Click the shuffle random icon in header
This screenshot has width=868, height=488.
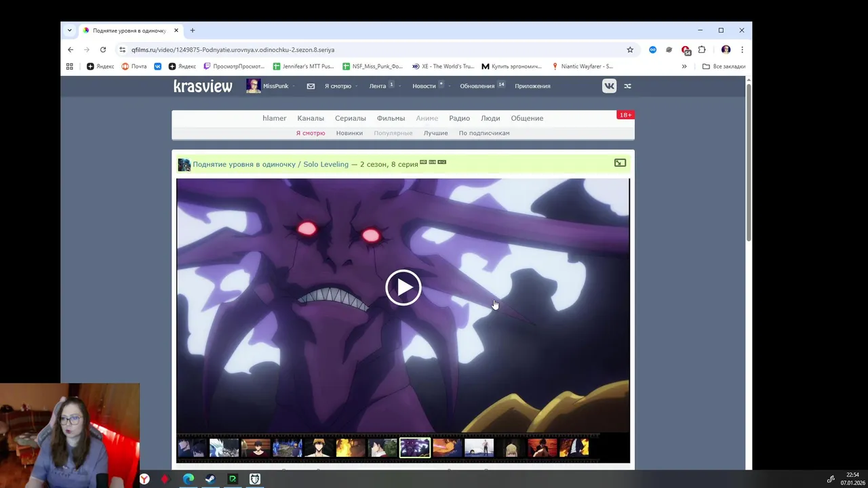(x=627, y=86)
